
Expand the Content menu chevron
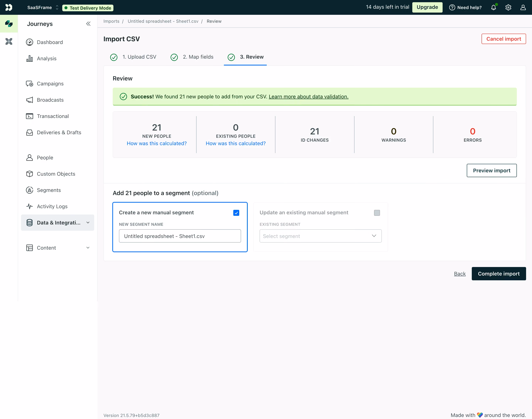[x=88, y=248]
